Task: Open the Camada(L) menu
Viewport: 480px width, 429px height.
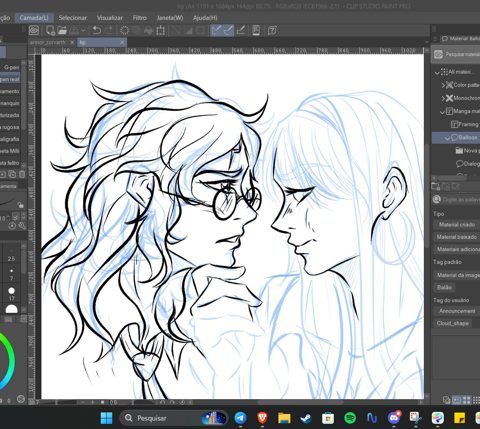Action: point(34,18)
